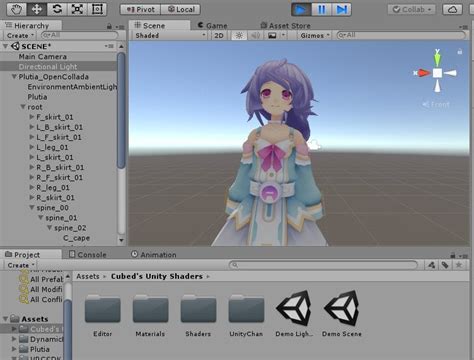Open the cloud Services button

452,9
